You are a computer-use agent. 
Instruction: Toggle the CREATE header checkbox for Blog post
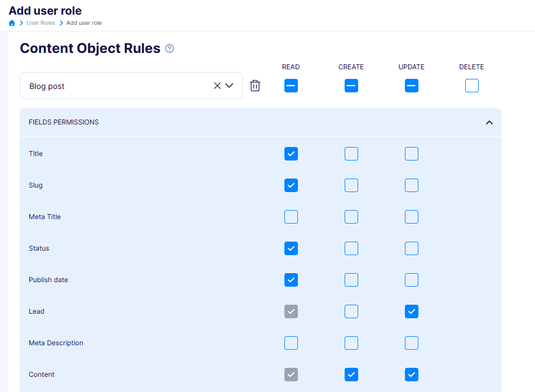(x=351, y=86)
